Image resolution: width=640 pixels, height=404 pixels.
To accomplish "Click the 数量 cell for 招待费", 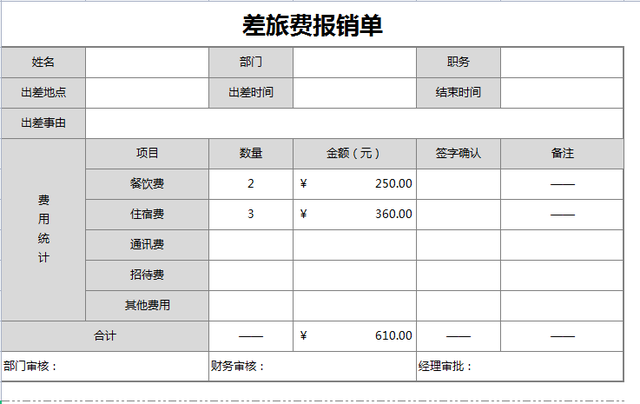I will pyautogui.click(x=251, y=275).
